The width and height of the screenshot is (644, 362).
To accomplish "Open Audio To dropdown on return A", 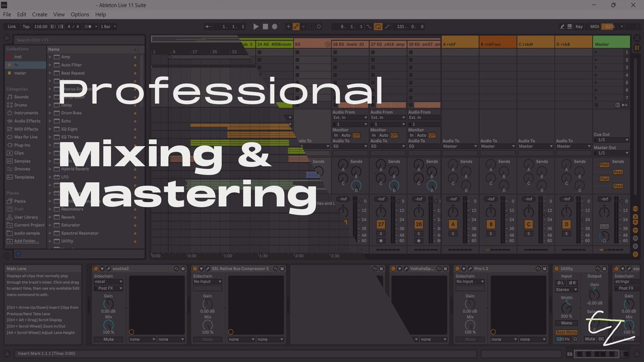I will coord(460,146).
